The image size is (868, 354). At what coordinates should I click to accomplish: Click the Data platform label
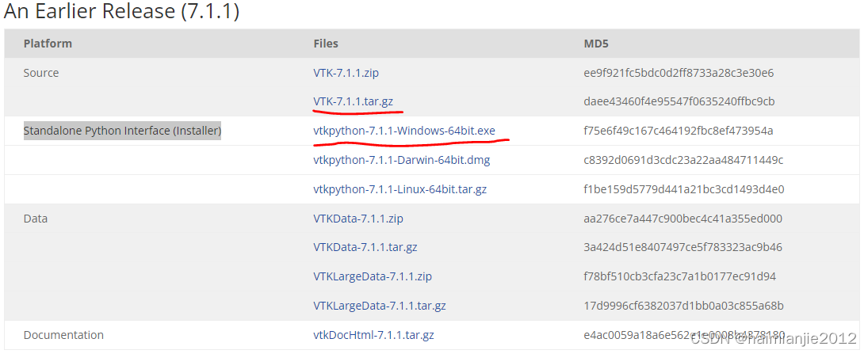pos(36,219)
